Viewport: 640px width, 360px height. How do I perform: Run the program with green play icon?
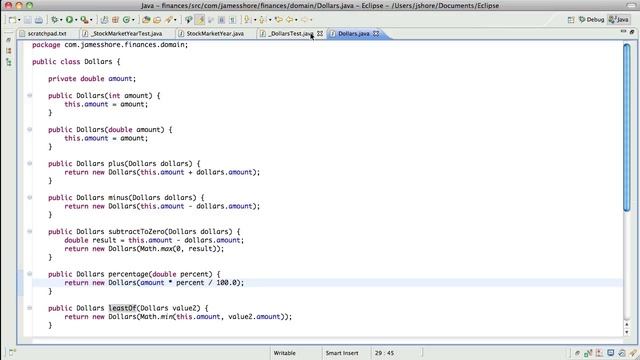[69, 20]
